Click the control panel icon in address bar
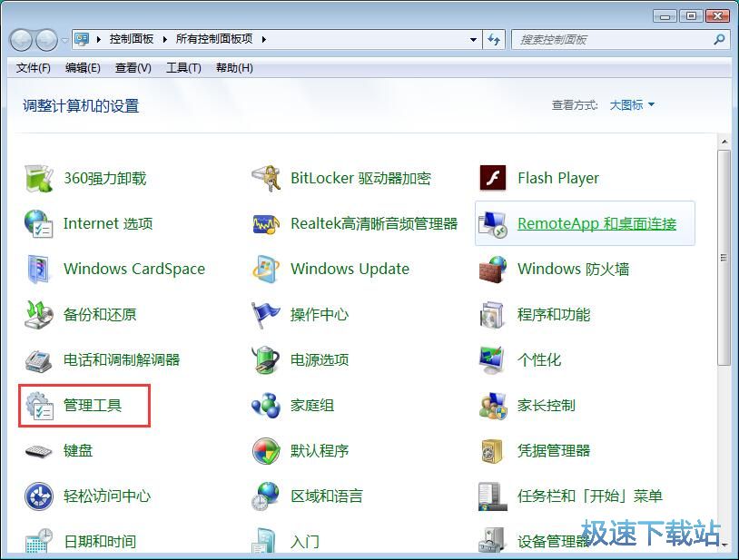This screenshot has height=560, width=739. tap(82, 39)
